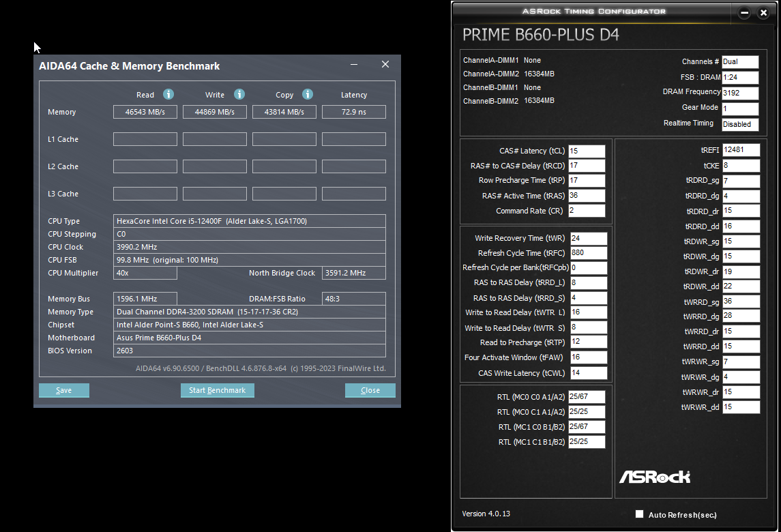Open the Copy info icon in AIDA64
The image size is (781, 532).
[x=308, y=94]
